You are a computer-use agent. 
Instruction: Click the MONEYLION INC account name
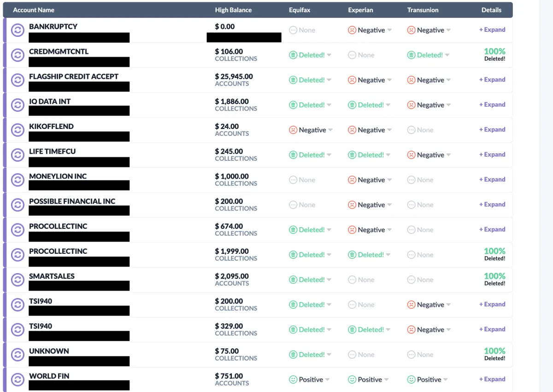58,176
